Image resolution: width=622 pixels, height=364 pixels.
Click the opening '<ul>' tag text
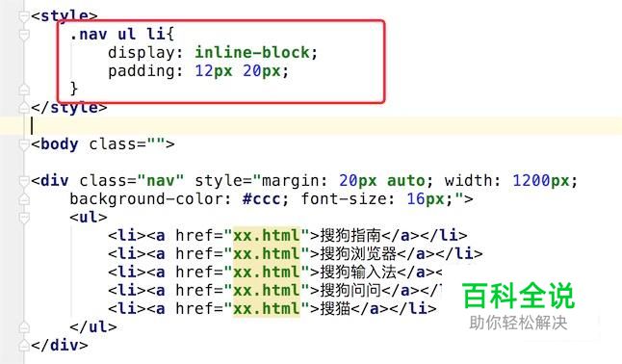pyautogui.click(x=88, y=217)
